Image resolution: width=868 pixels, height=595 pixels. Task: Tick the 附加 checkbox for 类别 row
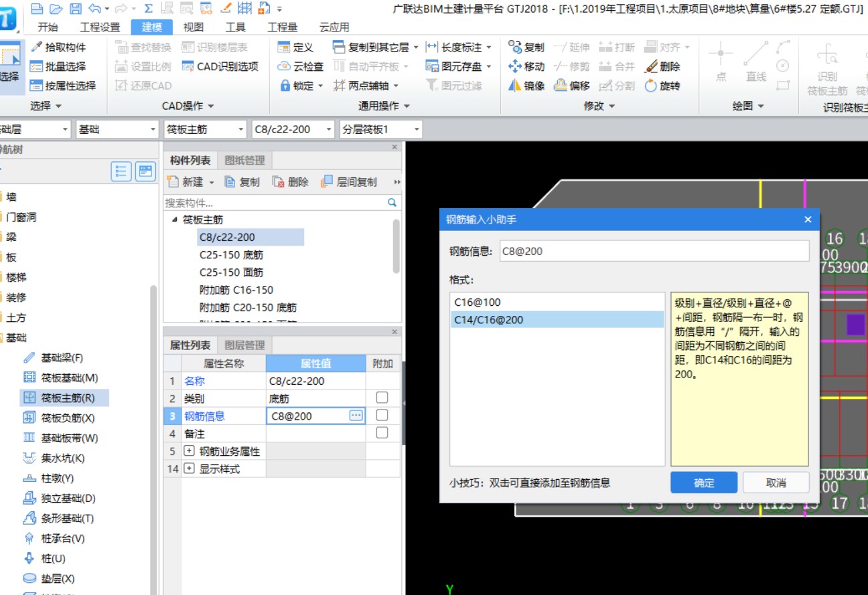pyautogui.click(x=382, y=398)
